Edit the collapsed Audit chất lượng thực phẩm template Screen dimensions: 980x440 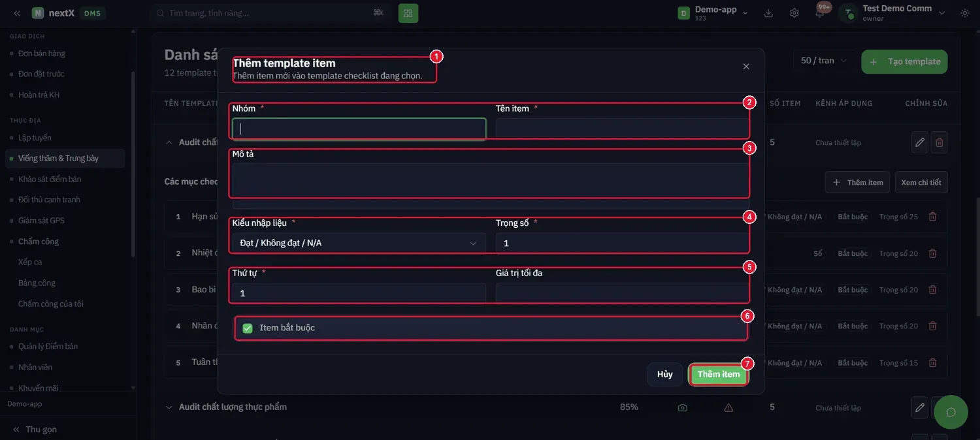[x=920, y=407]
